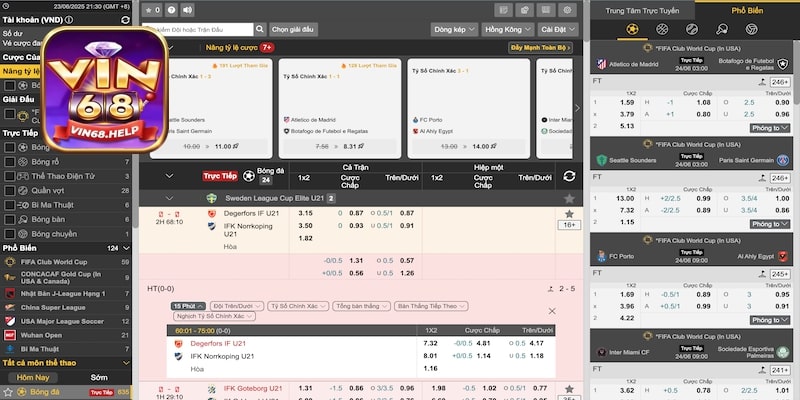Favorite the Sweden League Cup Elite U21 star
The image size is (800, 400).
[x=569, y=198]
